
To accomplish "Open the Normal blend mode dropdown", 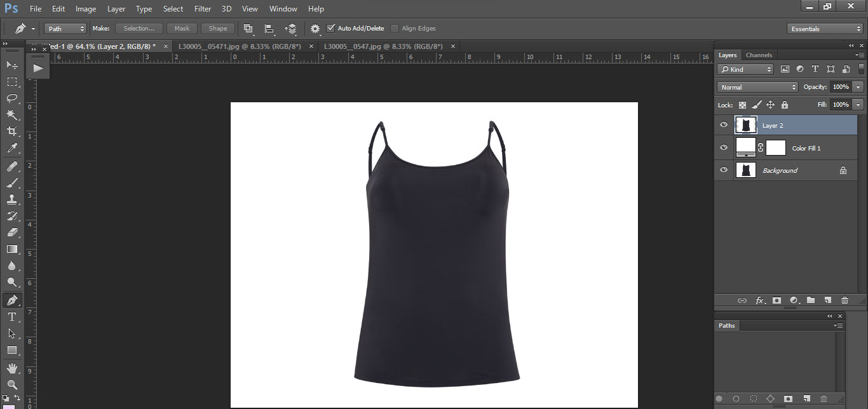I will (757, 87).
